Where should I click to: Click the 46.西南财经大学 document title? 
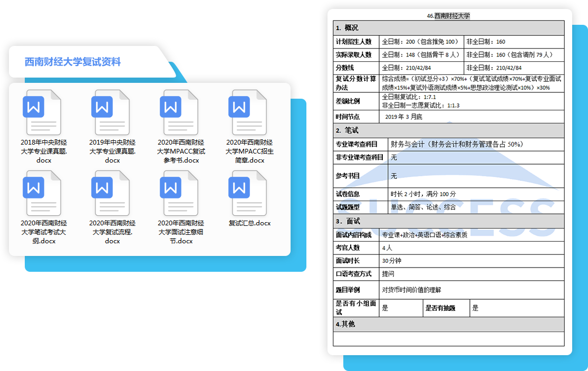(448, 16)
